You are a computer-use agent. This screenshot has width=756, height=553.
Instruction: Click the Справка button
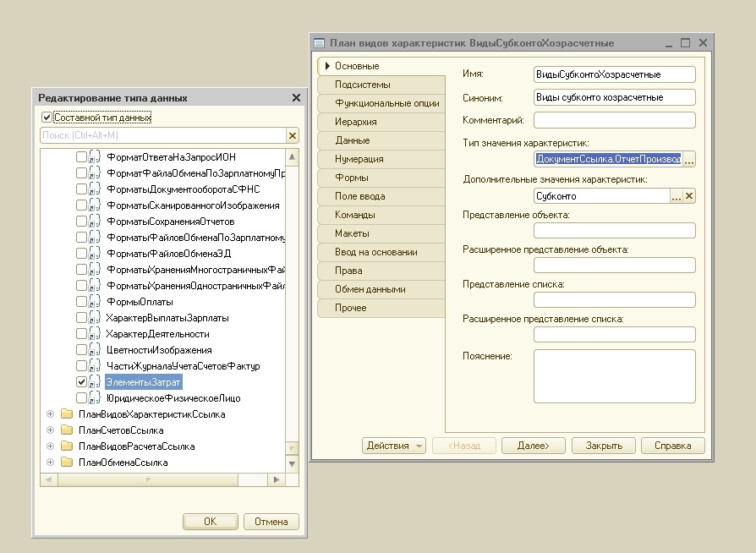(x=672, y=446)
